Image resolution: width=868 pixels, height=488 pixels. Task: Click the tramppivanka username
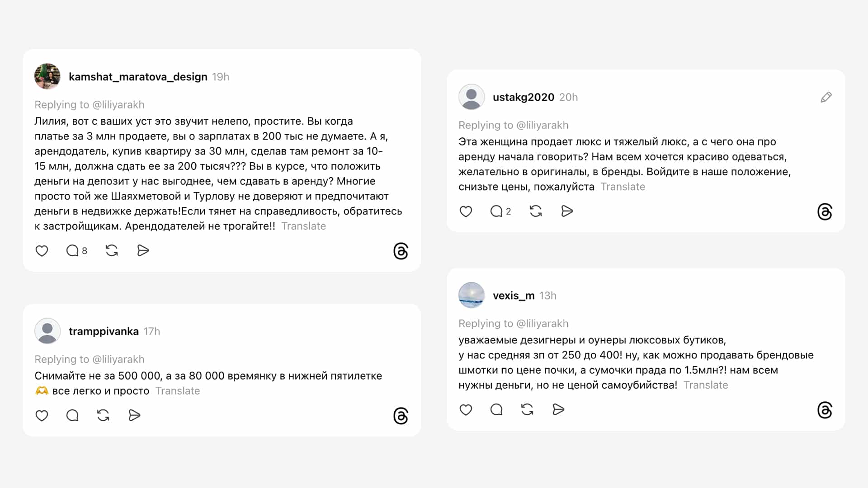coord(104,332)
